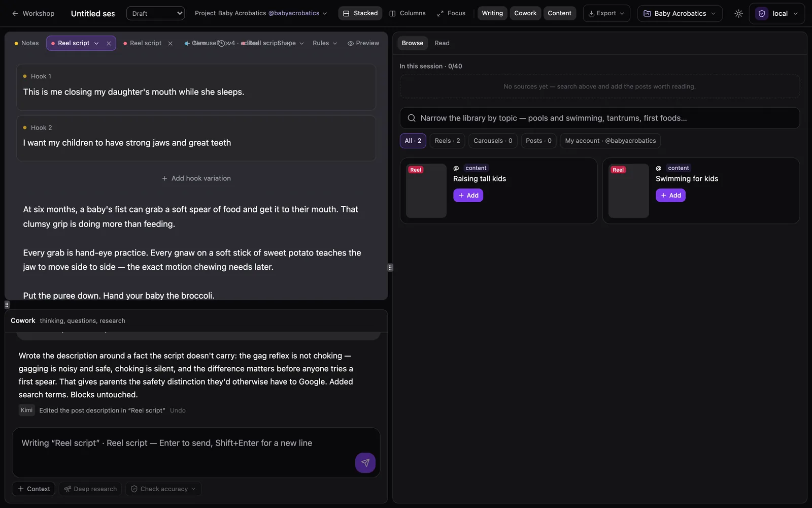The width and height of the screenshot is (812, 508).
Task: Undo the post description edit
Action: pos(178,410)
